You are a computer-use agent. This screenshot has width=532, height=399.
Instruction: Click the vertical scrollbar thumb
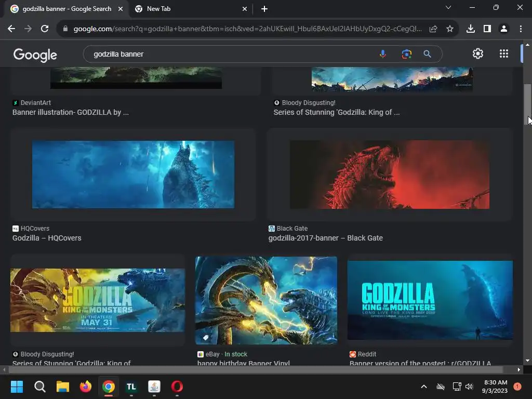[527, 105]
